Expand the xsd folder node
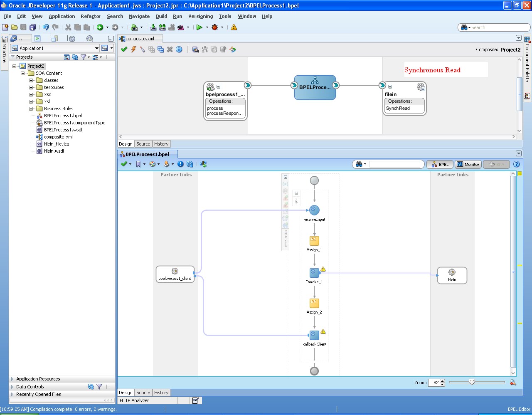The height and width of the screenshot is (415, 532). tap(31, 94)
